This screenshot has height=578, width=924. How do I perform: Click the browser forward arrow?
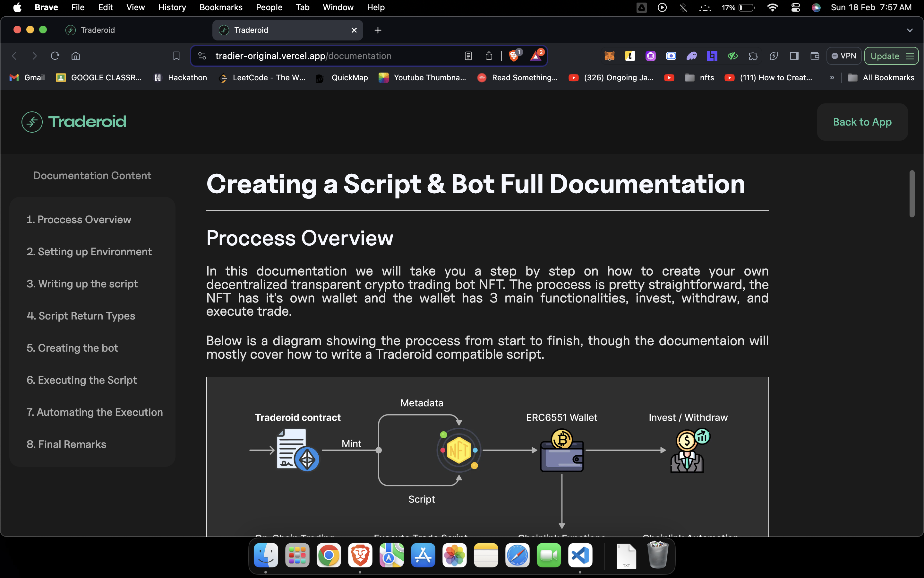click(x=34, y=56)
